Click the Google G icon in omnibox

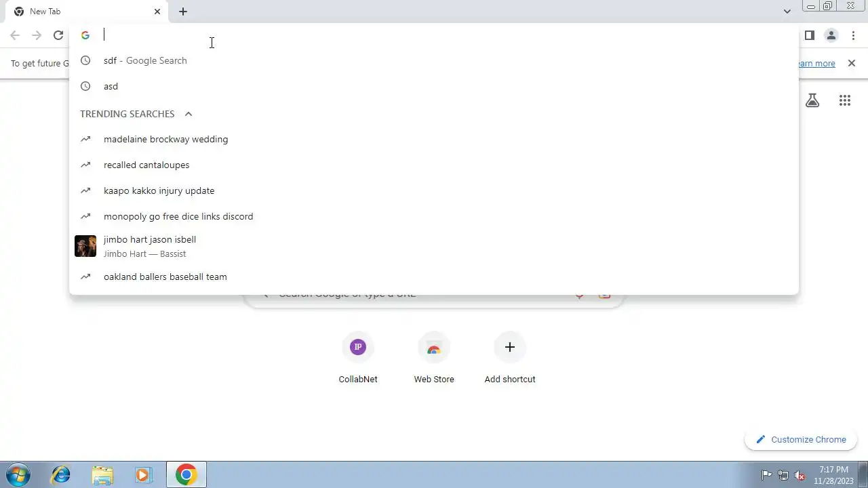[85, 35]
